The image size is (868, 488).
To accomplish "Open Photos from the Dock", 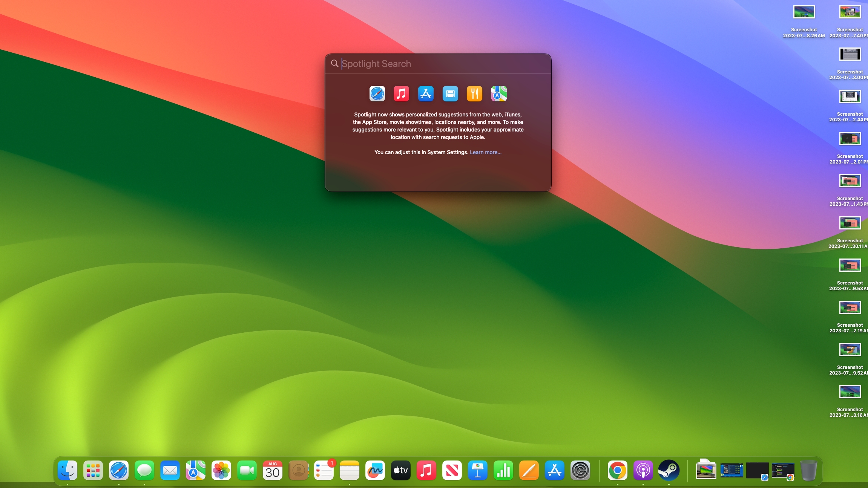I will click(221, 470).
